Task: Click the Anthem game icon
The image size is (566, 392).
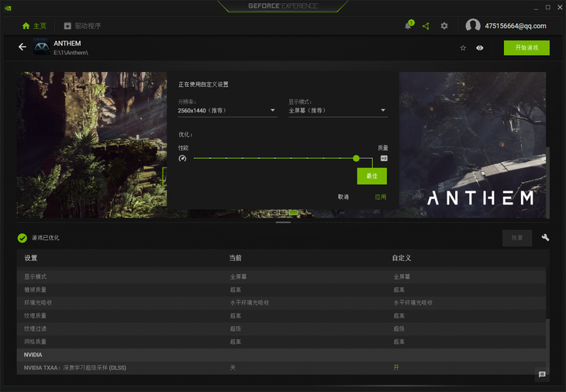Action: pos(42,47)
